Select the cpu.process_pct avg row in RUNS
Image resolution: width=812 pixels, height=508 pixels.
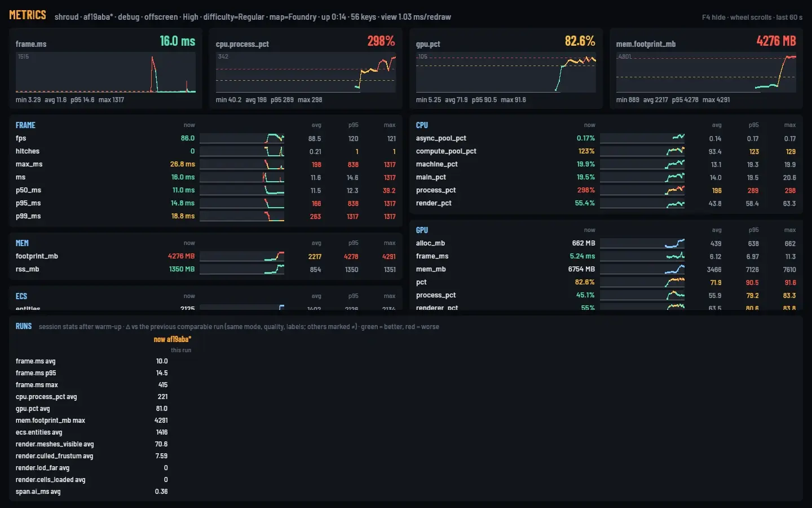[92, 397]
